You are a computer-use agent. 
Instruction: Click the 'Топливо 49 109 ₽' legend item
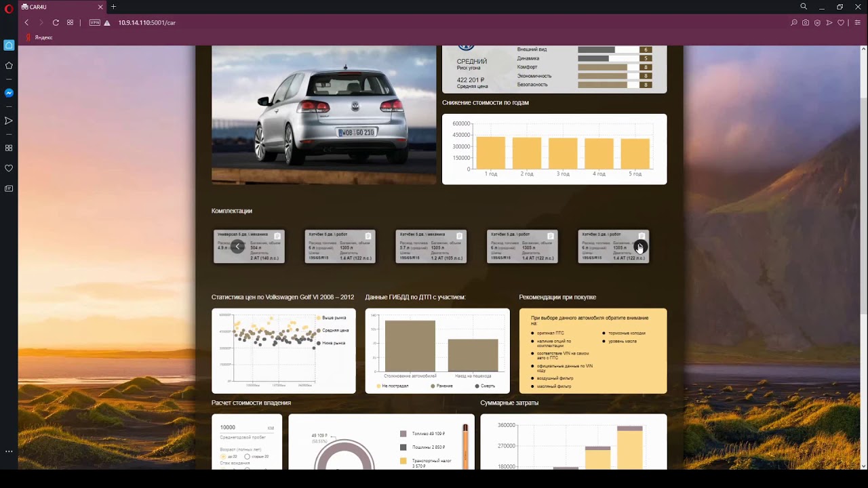coord(422,434)
